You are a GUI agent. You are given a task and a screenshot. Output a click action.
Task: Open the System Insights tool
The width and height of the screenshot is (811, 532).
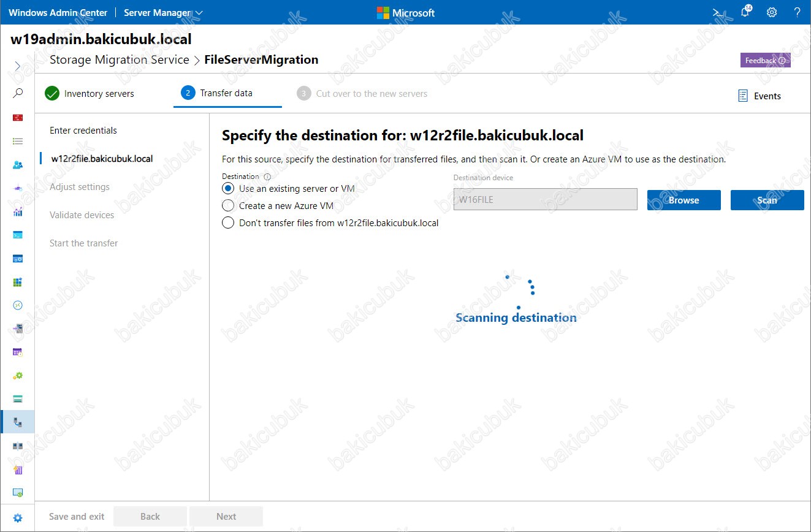point(18,469)
